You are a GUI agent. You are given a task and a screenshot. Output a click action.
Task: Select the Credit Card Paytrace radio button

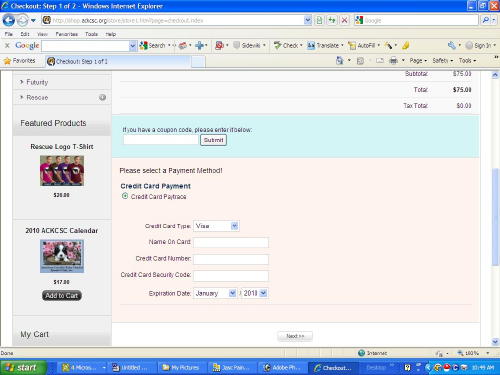[125, 196]
